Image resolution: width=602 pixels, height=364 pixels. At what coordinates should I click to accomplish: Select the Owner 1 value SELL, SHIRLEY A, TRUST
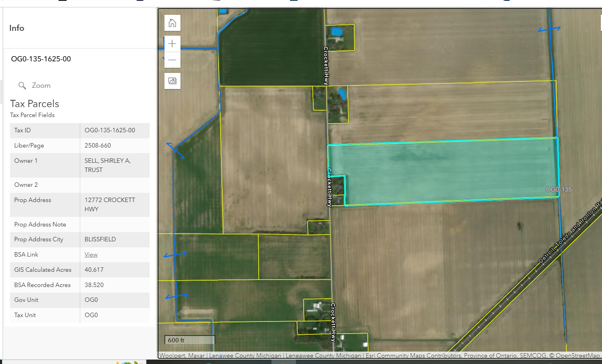point(107,165)
